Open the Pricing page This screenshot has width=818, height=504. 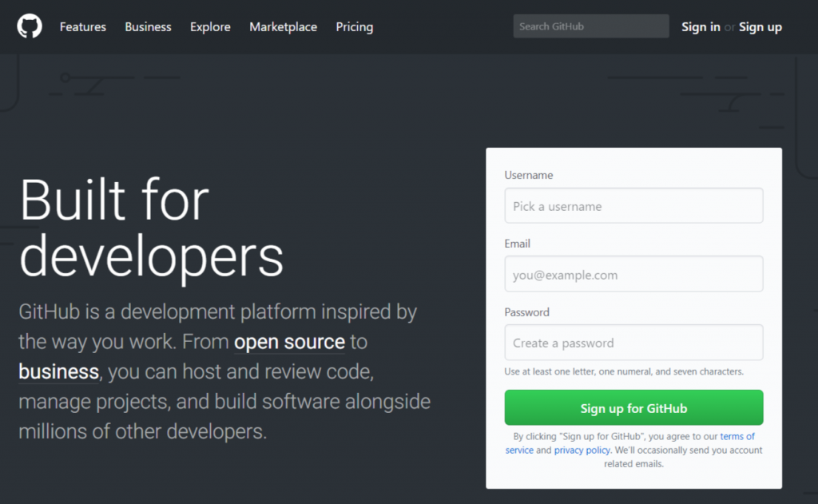[x=355, y=26]
